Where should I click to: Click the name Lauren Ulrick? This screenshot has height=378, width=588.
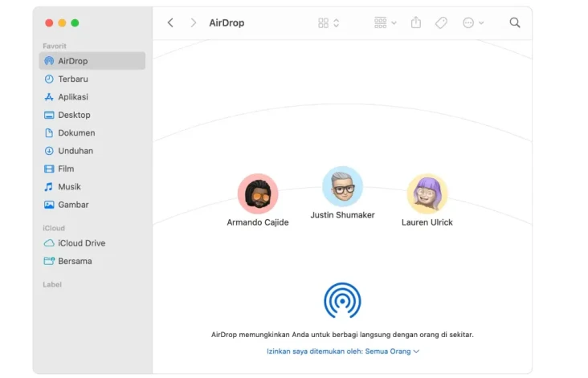tap(427, 222)
